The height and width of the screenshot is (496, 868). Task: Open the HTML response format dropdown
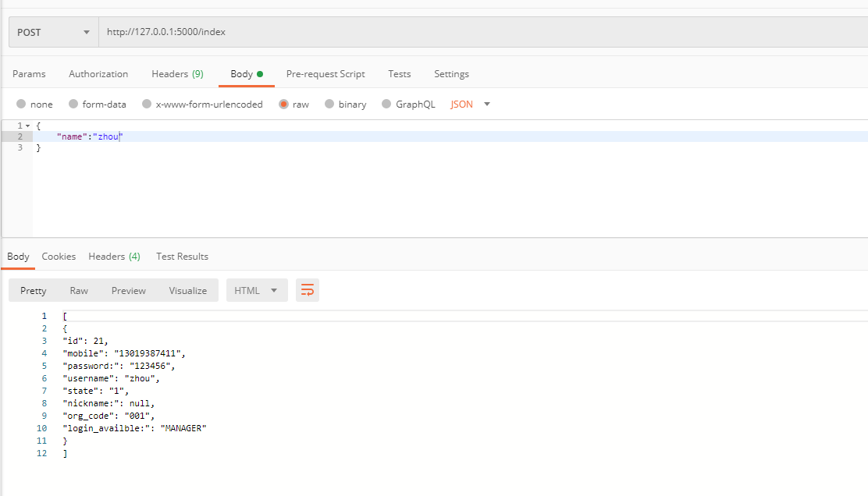click(x=257, y=290)
